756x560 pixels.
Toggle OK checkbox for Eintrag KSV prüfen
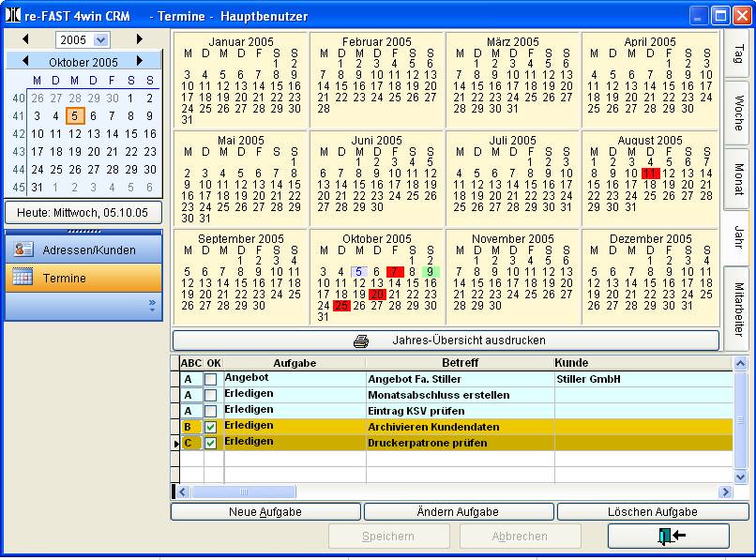coord(211,412)
